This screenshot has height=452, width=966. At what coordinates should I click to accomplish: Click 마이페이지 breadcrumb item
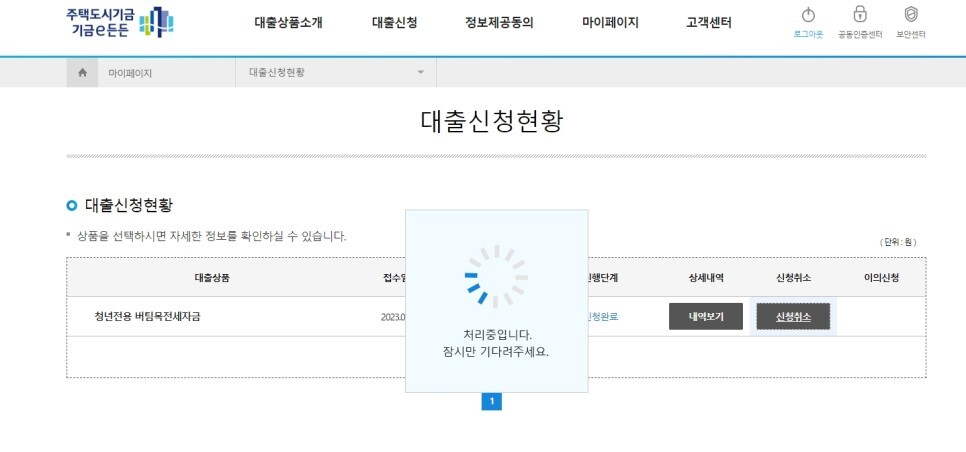point(130,73)
